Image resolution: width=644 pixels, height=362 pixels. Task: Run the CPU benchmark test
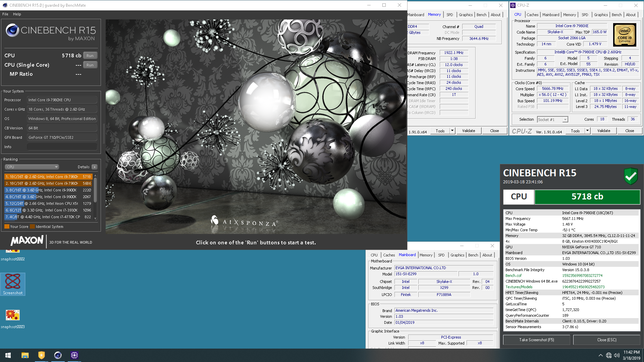click(90, 56)
